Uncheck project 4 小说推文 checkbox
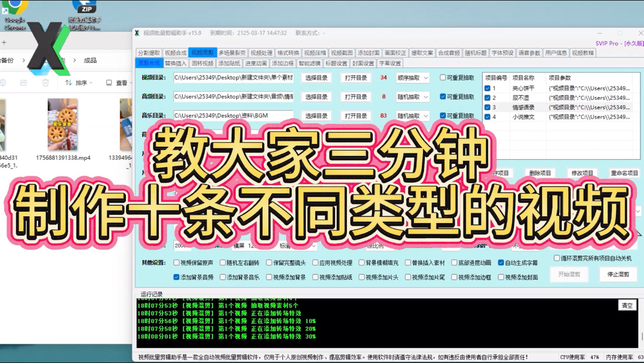 click(x=487, y=117)
